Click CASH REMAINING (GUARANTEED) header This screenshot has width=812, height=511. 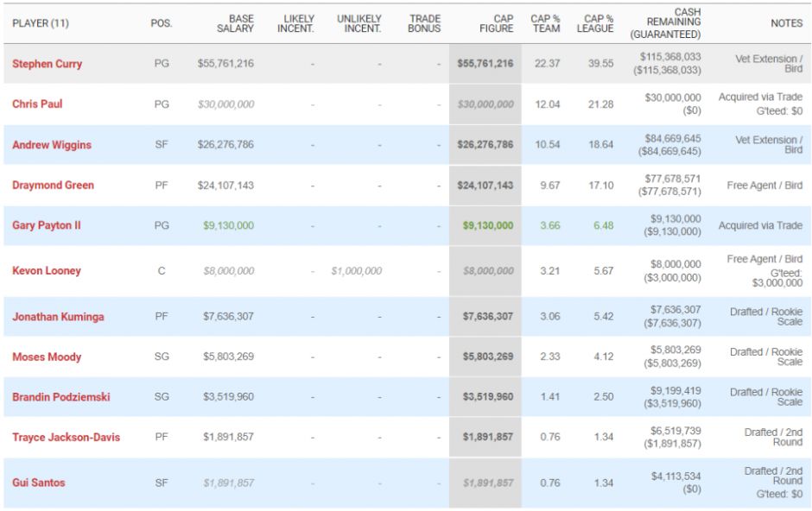(x=665, y=23)
